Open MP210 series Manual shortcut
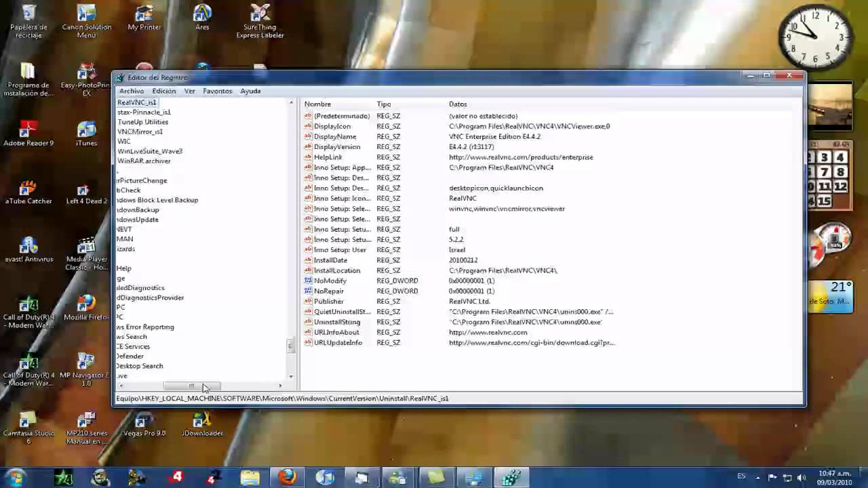 86,428
